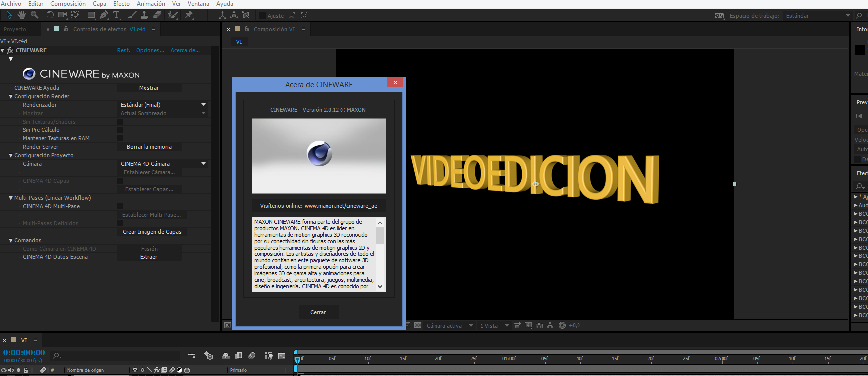Collapse the Configuración Render section
The height and width of the screenshot is (376, 868).
(x=11, y=96)
